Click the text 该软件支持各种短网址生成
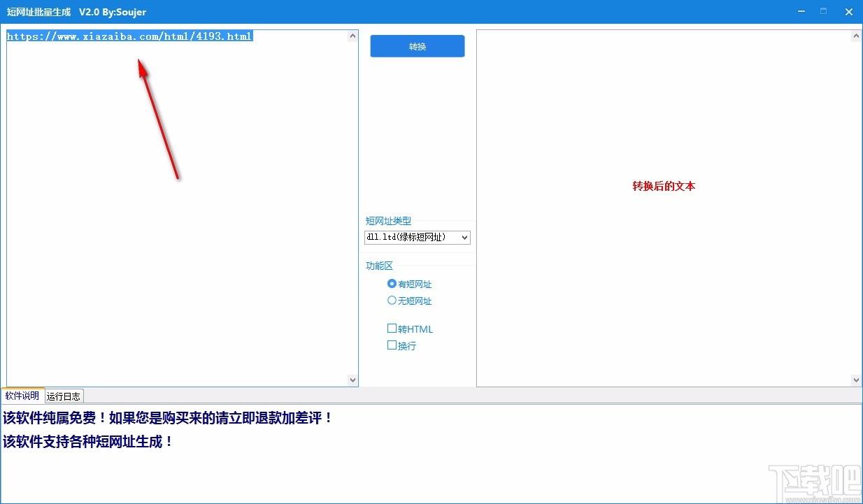 (x=88, y=442)
